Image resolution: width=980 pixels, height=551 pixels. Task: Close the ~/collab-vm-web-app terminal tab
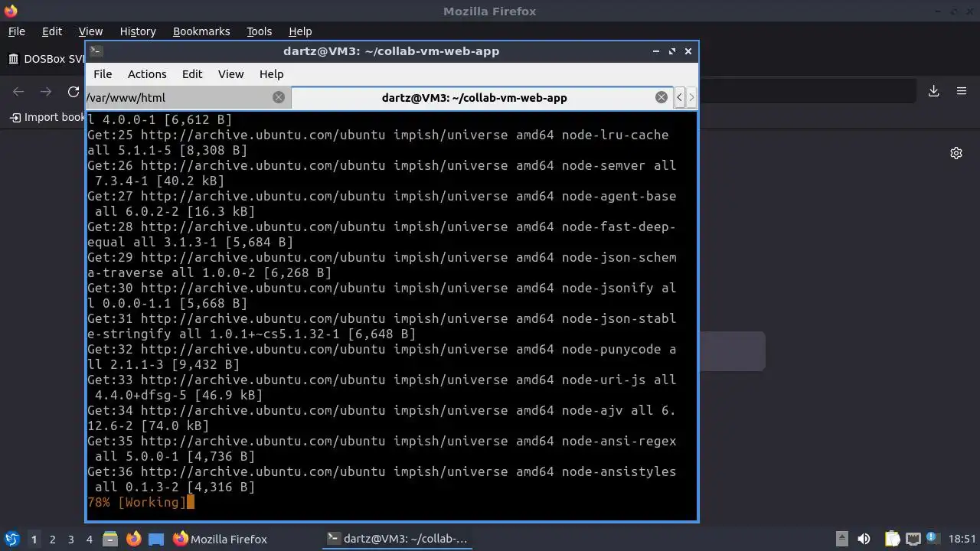661,97
